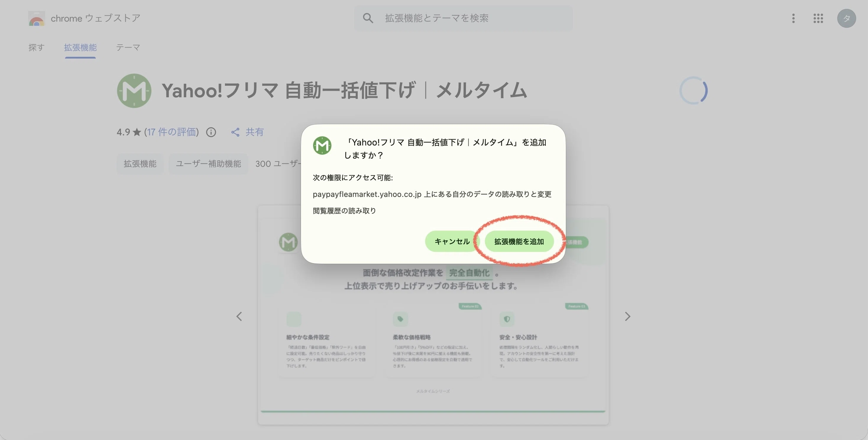This screenshot has width=868, height=440.
Task: Click the page title Yahoo!フリマ 自動一括値下げ
Action: click(344, 90)
